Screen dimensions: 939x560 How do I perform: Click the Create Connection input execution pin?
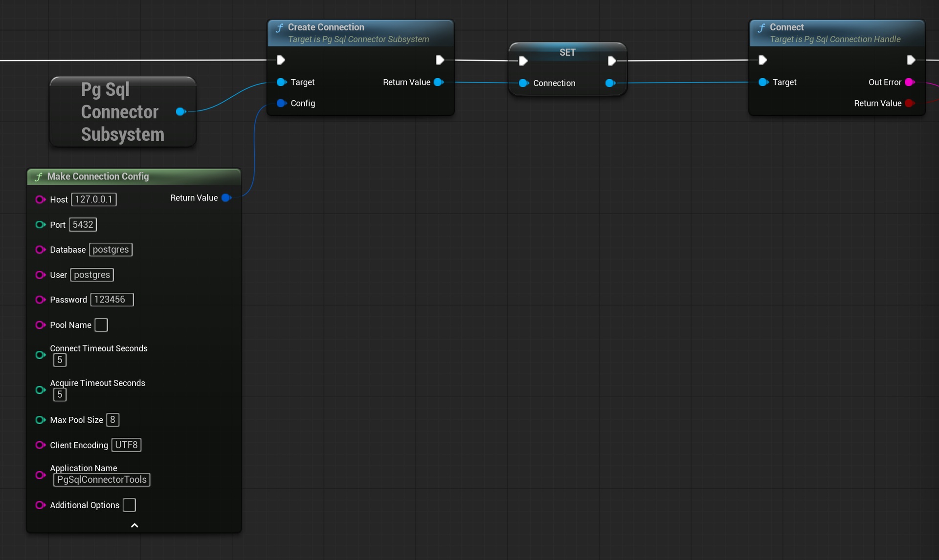[281, 60]
